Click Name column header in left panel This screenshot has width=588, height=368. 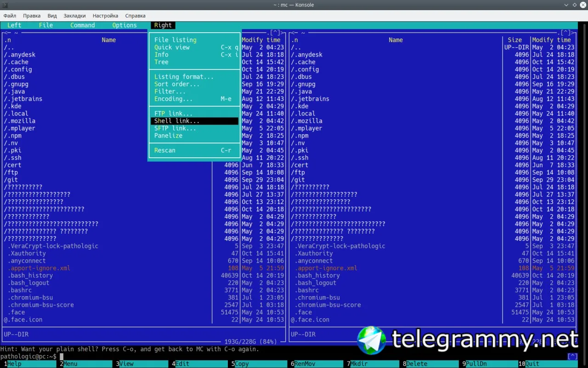point(109,40)
